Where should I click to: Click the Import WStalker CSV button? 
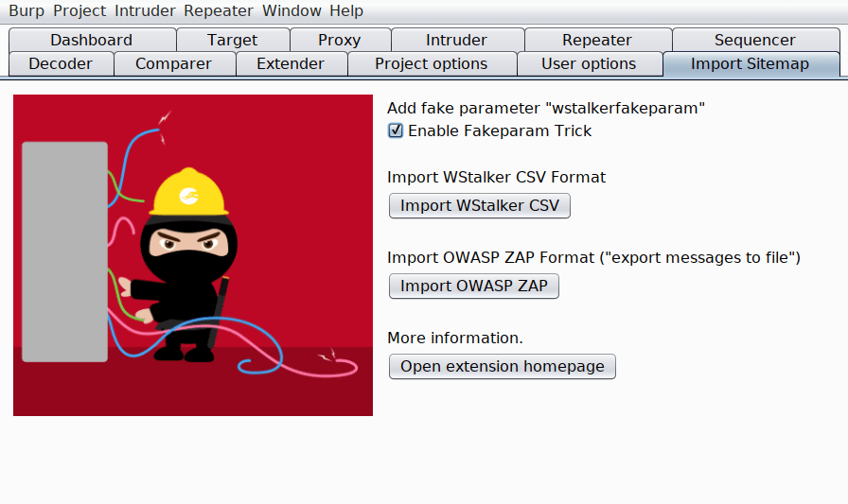[x=480, y=205]
